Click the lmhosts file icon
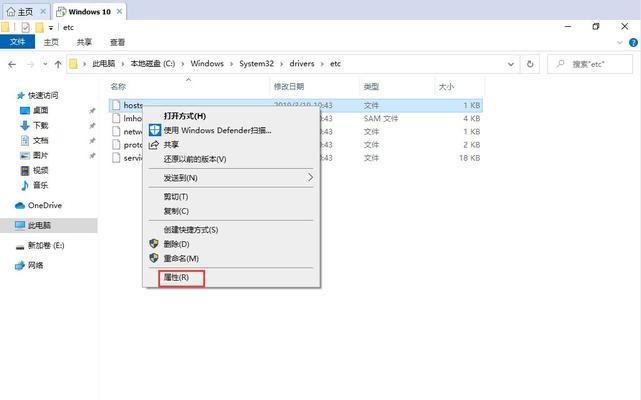This screenshot has height=400, width=641. [116, 118]
